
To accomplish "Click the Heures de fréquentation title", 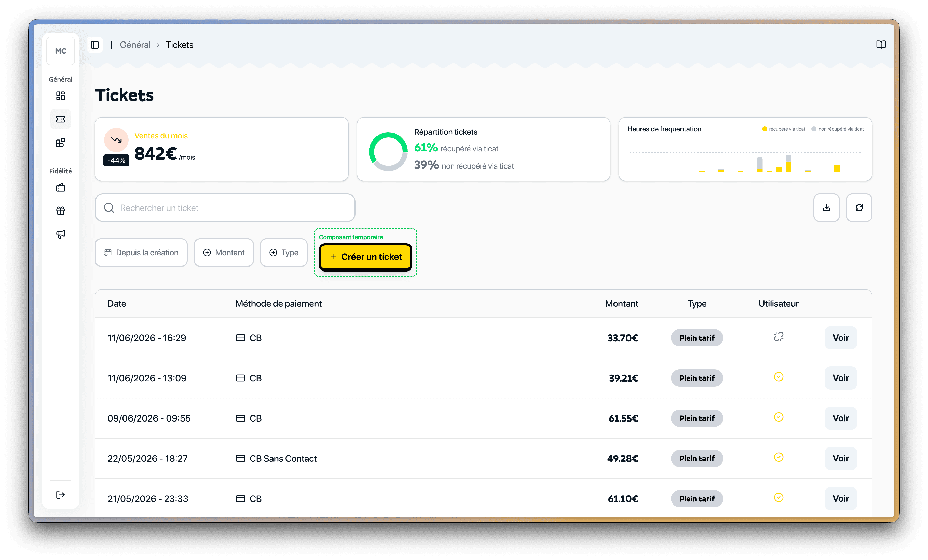I will tap(664, 129).
